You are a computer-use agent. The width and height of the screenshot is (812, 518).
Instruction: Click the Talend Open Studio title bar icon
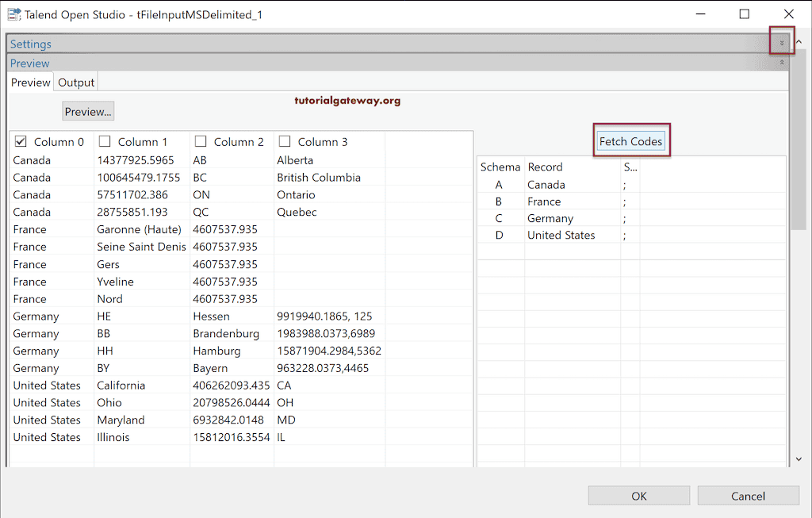pos(13,14)
